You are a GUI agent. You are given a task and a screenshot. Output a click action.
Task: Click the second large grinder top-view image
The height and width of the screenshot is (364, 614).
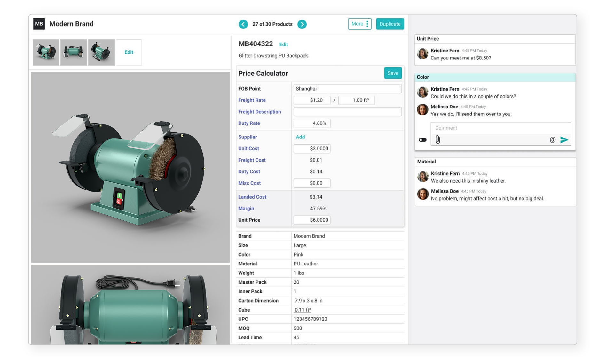click(130, 305)
